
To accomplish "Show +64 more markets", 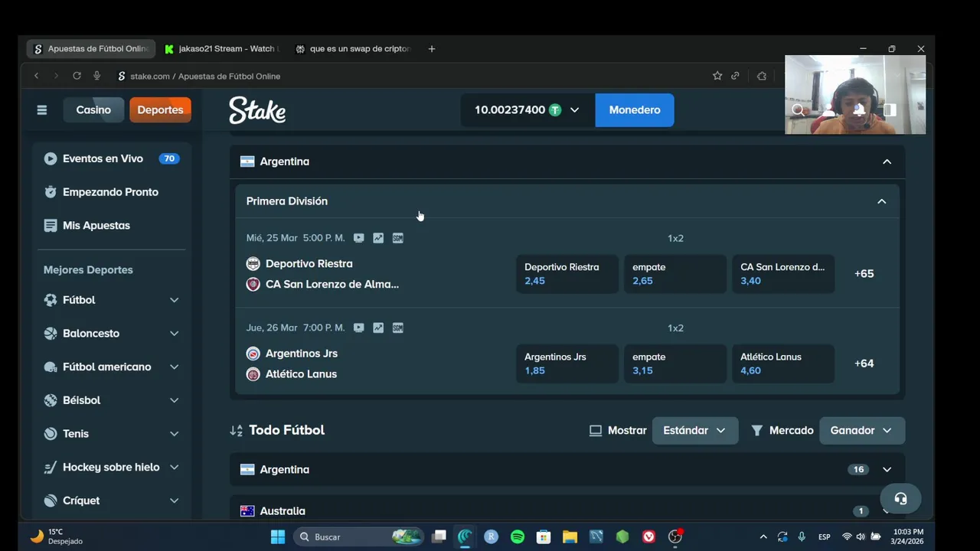I will pyautogui.click(x=864, y=364).
